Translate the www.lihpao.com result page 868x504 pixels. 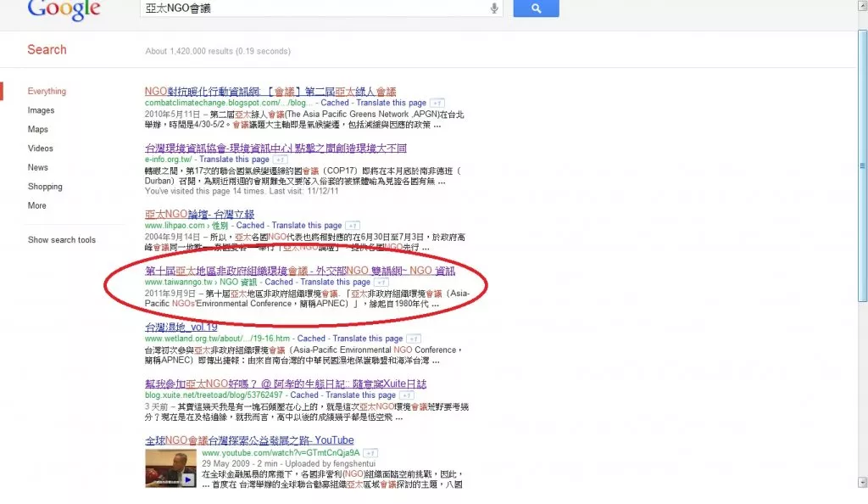pyautogui.click(x=307, y=226)
